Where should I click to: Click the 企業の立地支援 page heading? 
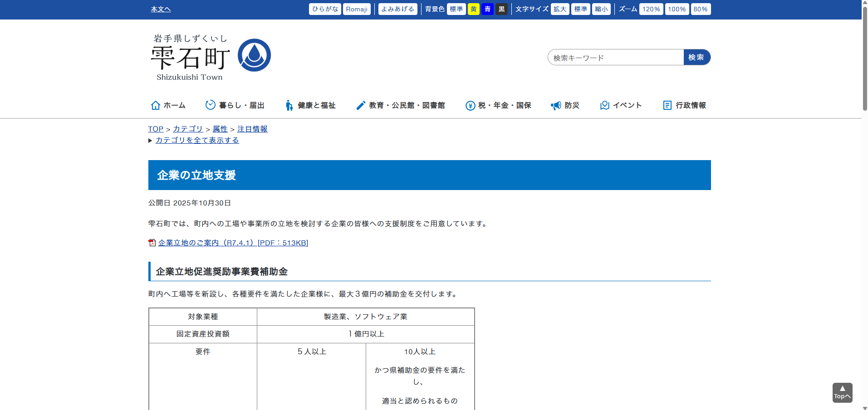(x=430, y=175)
